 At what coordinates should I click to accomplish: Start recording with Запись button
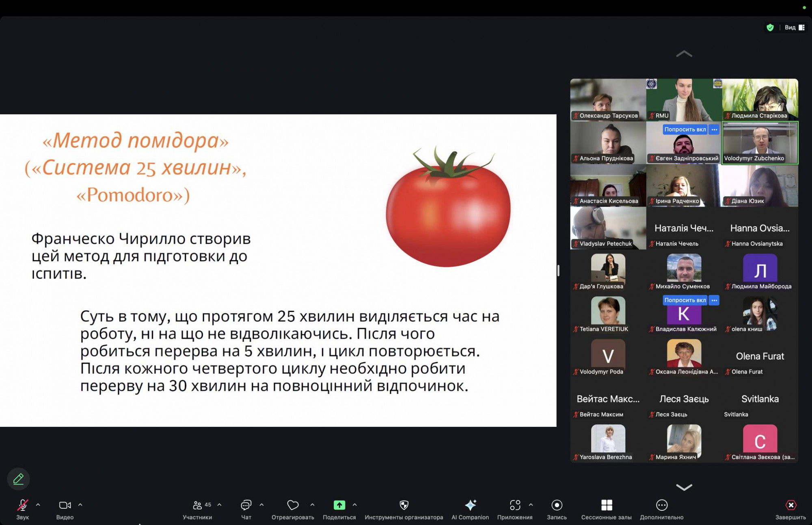557,505
